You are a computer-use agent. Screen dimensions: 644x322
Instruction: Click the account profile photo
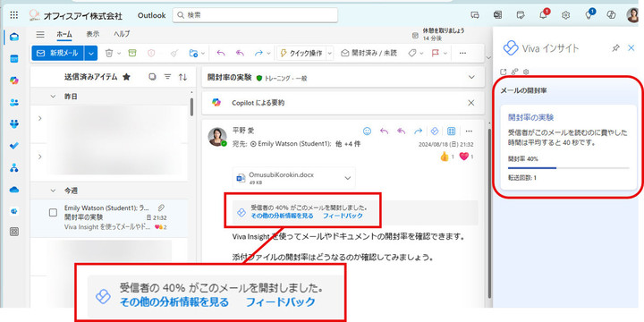pos(633,15)
